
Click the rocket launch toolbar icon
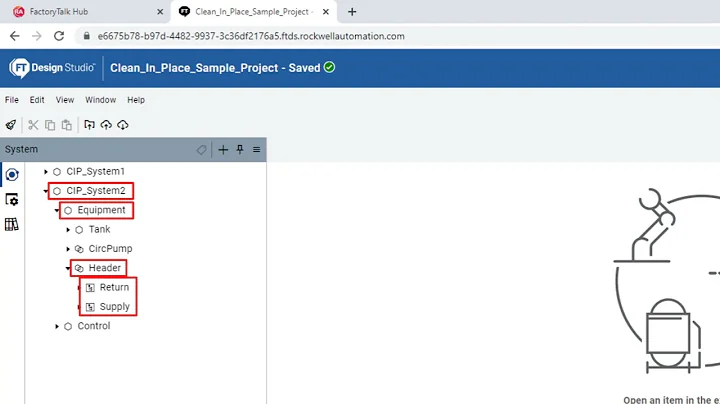(x=11, y=125)
